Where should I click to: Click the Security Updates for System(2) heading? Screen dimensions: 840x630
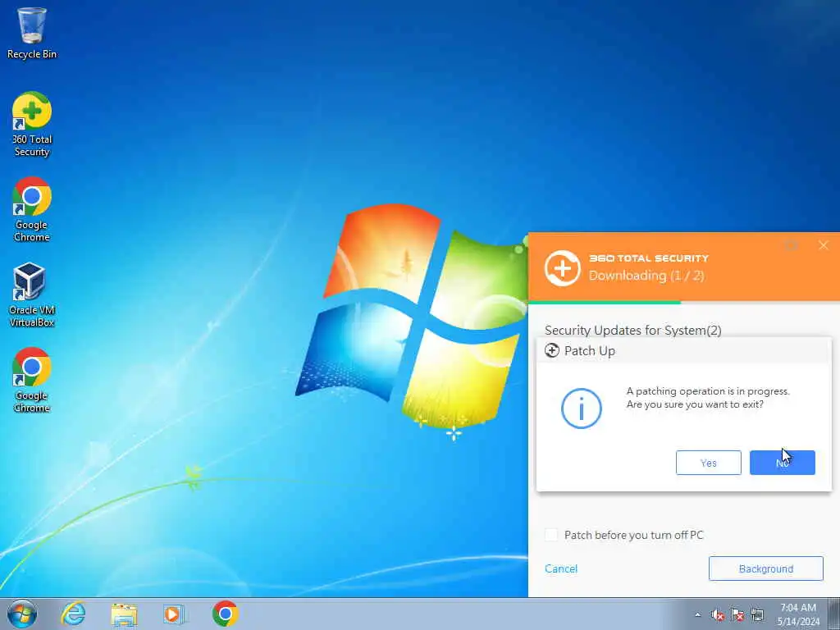click(632, 330)
